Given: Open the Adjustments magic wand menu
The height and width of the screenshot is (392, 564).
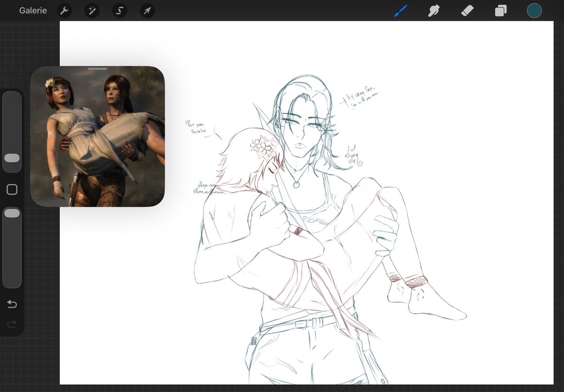Looking at the screenshot, I should pos(92,11).
